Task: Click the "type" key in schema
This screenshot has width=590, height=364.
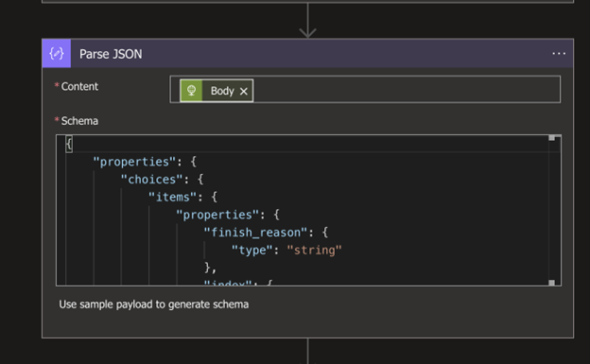Action: pos(252,250)
